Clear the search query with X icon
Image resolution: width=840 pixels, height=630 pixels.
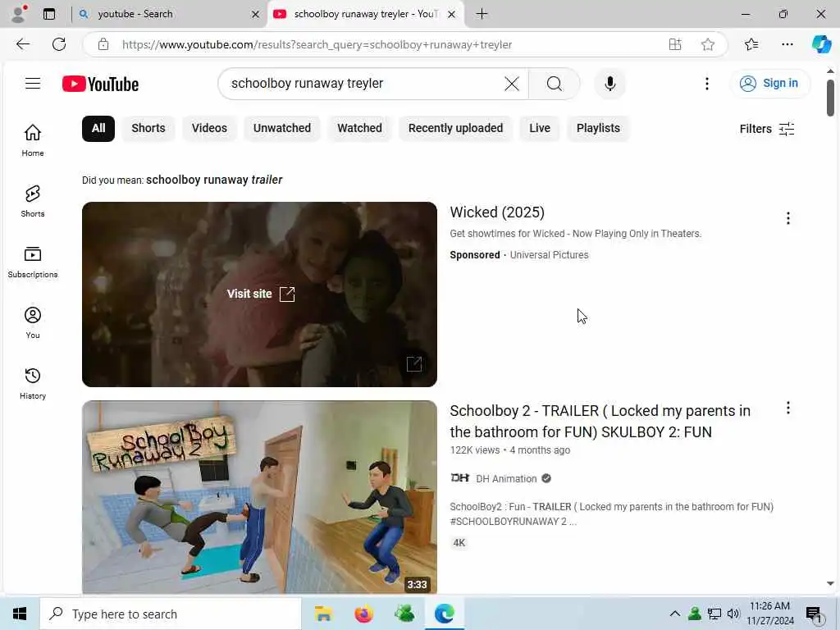click(x=512, y=84)
